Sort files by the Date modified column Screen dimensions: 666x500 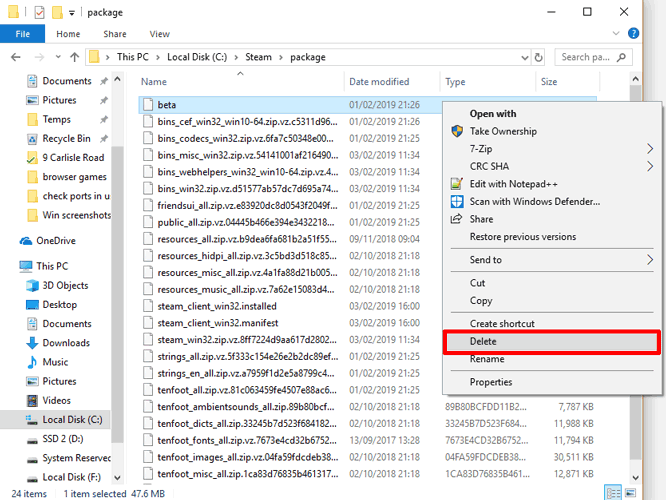(379, 82)
